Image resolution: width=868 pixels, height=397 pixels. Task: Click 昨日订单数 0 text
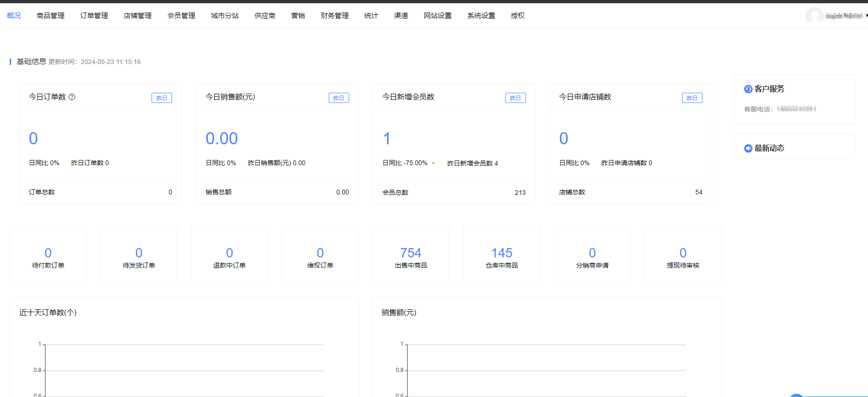tap(90, 163)
